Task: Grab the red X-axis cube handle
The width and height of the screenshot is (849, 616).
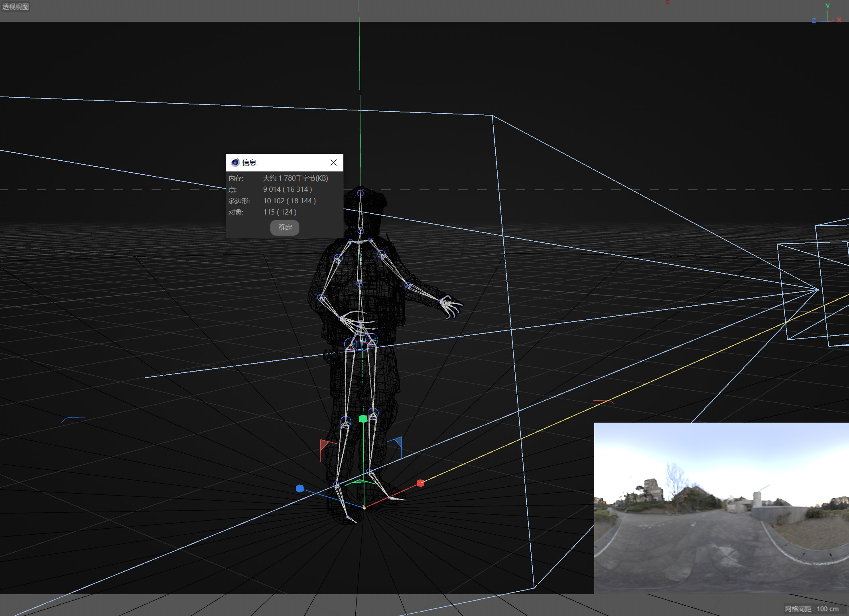Action: coord(420,483)
